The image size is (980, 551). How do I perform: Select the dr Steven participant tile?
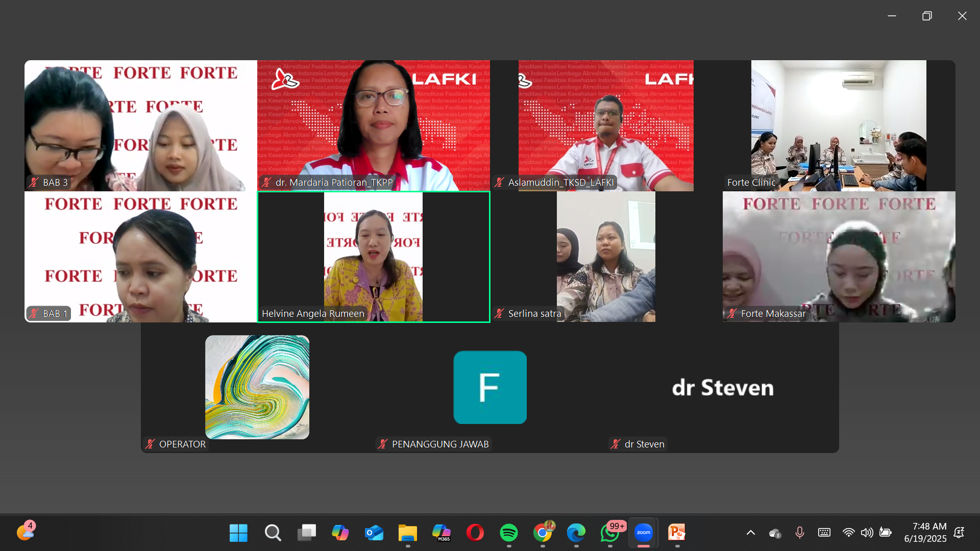coord(723,388)
